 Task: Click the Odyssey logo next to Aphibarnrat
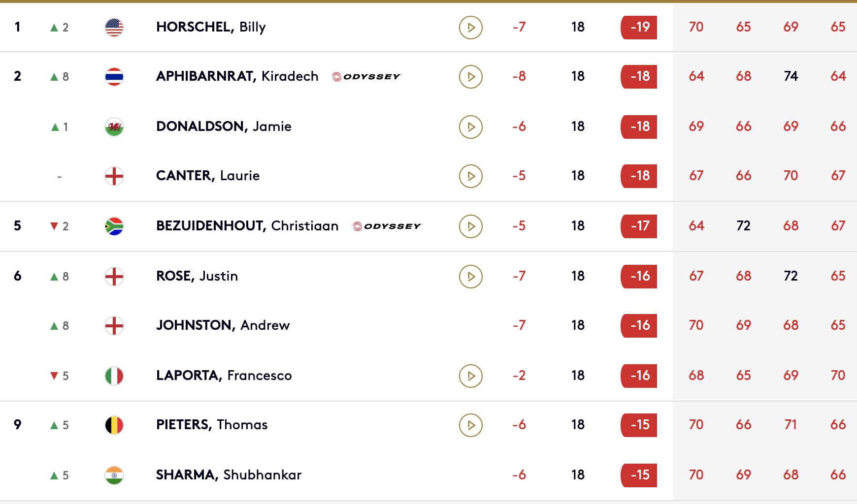pyautogui.click(x=366, y=77)
